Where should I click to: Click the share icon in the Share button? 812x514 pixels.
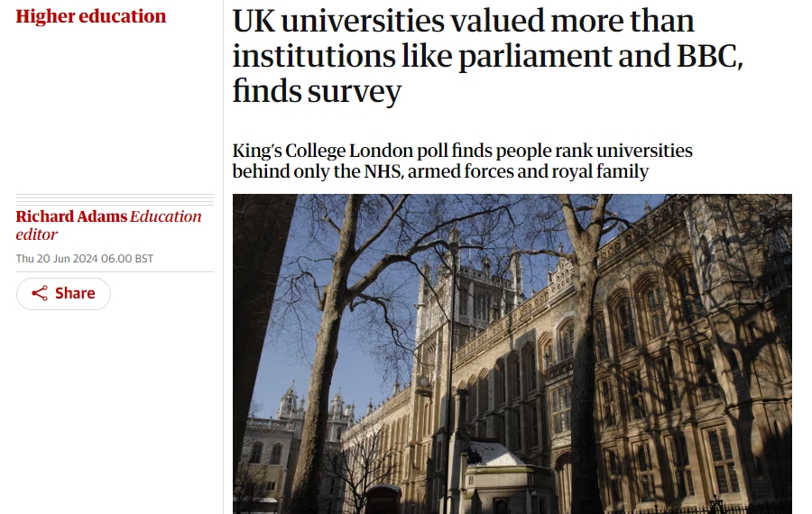pyautogui.click(x=40, y=294)
